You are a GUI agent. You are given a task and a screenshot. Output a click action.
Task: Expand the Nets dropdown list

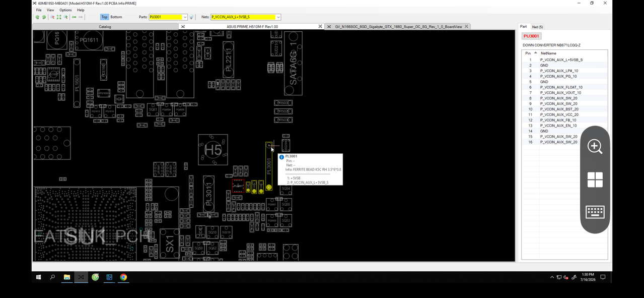pyautogui.click(x=278, y=17)
